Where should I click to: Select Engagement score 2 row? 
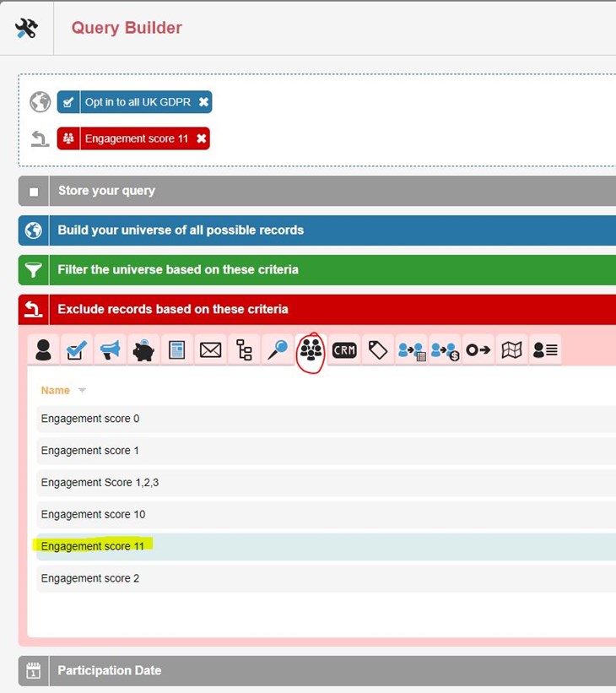[326, 578]
